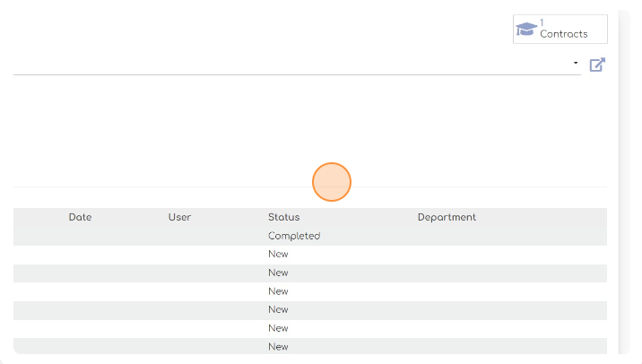Sort table by Date column header
The width and height of the screenshot is (642, 364).
(x=81, y=217)
